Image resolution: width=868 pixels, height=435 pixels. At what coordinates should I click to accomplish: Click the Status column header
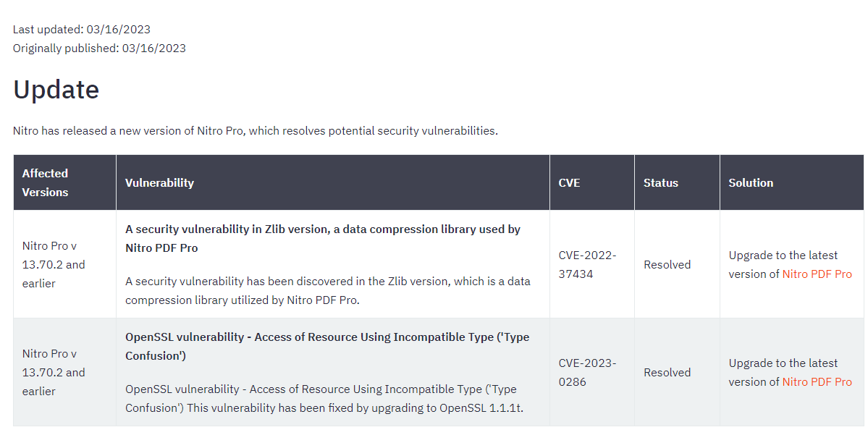(677, 182)
